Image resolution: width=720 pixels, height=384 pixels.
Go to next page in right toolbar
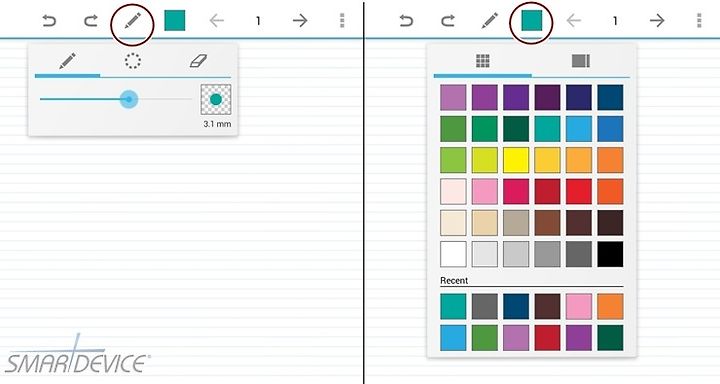[657, 21]
